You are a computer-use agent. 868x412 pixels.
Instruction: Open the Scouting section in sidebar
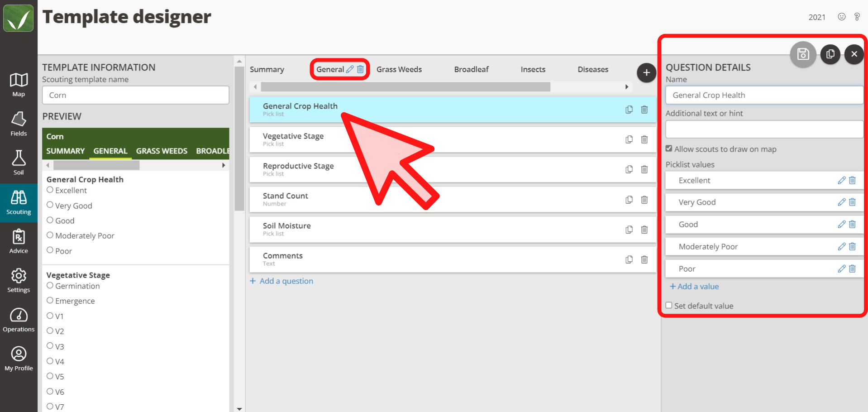[x=19, y=202]
